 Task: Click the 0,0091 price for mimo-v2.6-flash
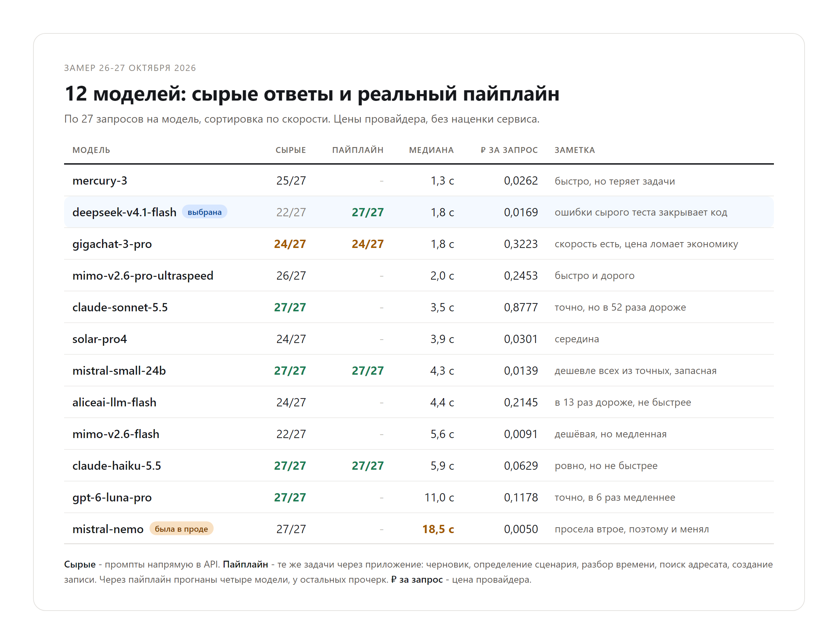point(521,434)
